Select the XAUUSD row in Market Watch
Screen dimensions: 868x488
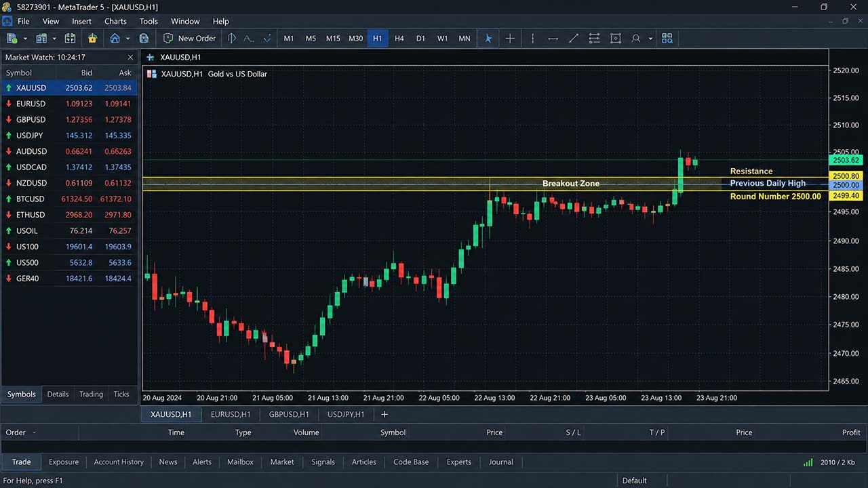[x=69, y=87]
